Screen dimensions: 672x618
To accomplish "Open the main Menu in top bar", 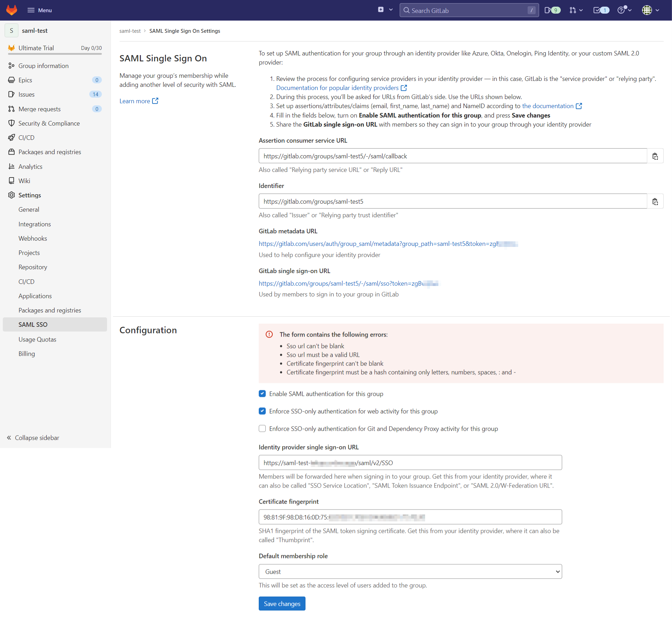I will [x=39, y=10].
